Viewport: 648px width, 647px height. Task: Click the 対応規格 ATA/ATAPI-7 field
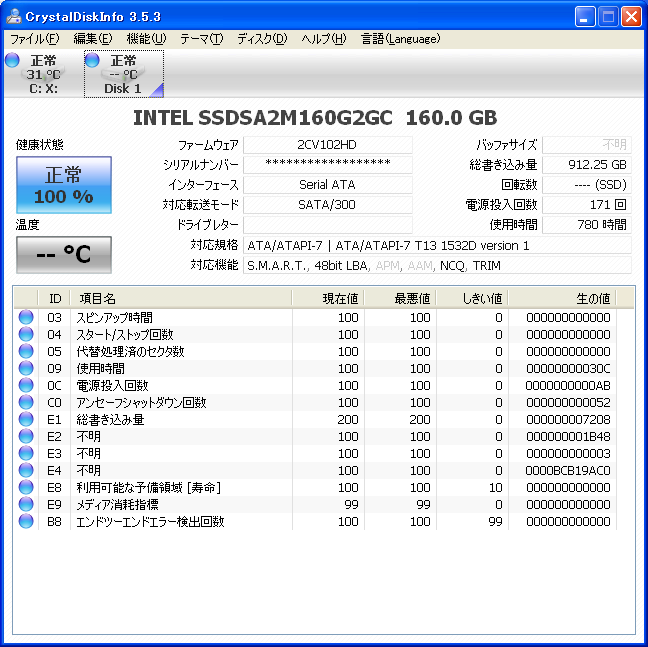[437, 245]
